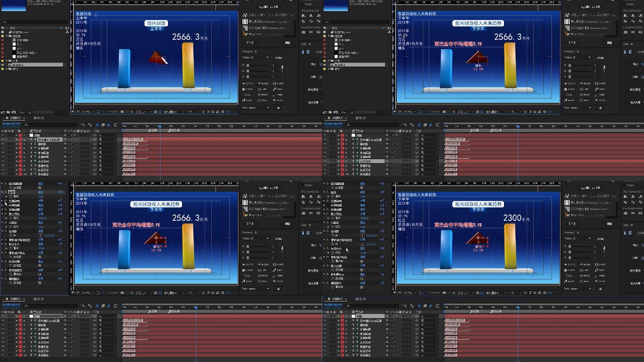Select JUMP tool in top-left Motion panel

[x=263, y=89]
